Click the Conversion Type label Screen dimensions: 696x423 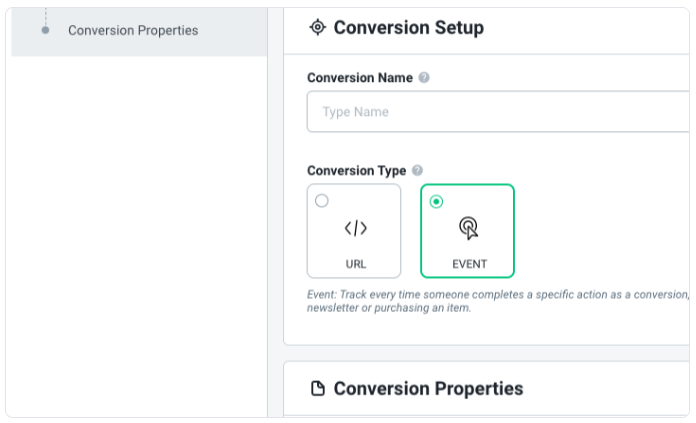pyautogui.click(x=356, y=170)
